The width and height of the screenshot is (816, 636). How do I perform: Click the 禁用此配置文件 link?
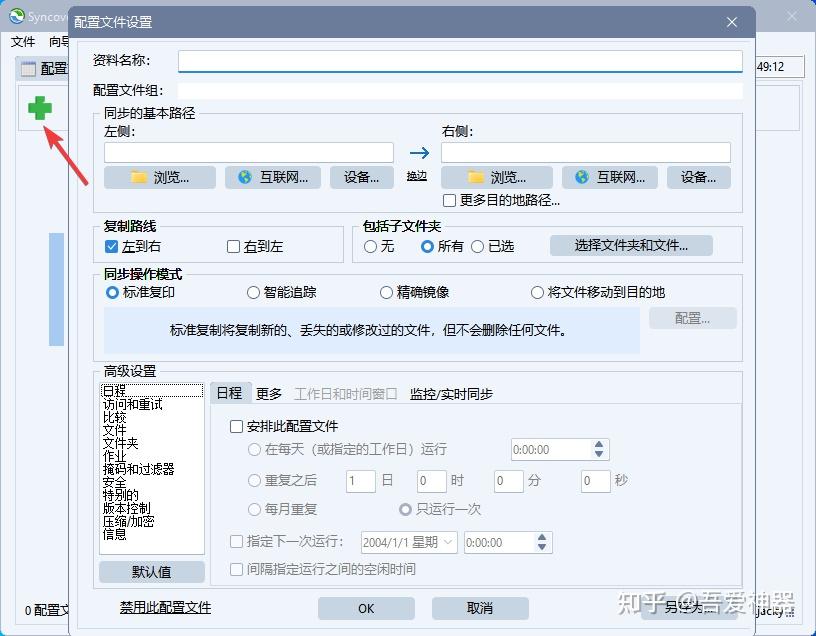(165, 607)
